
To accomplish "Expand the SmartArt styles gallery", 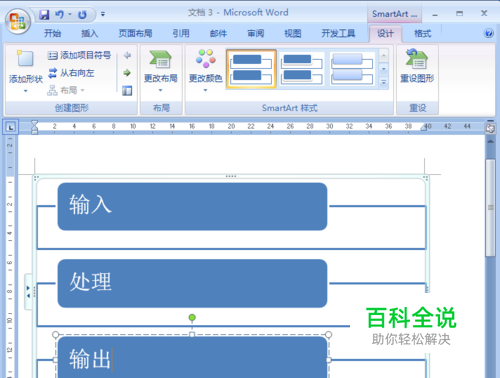I will tap(384, 82).
